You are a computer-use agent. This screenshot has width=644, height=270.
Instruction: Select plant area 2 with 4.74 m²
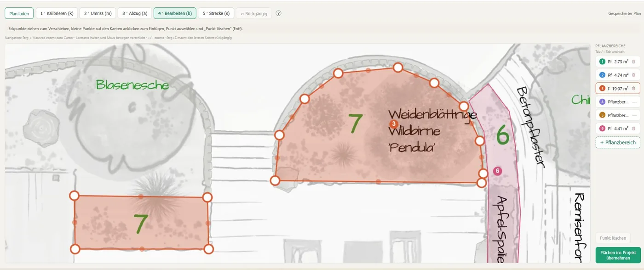point(618,75)
